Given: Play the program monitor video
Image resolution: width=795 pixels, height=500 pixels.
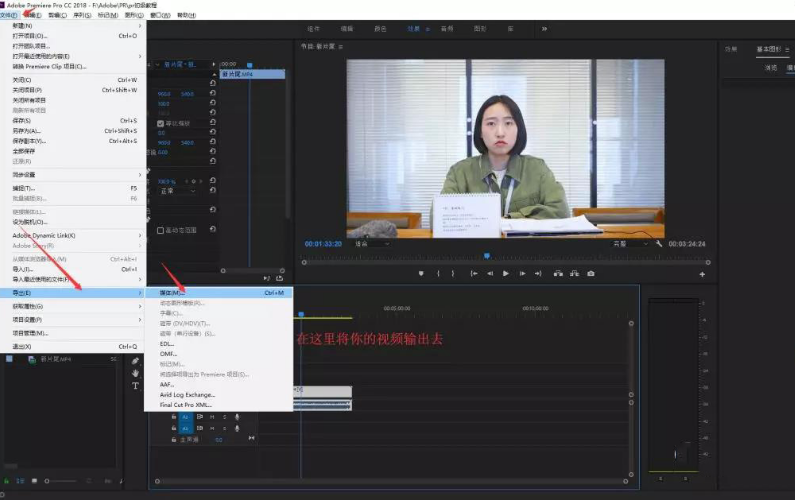Looking at the screenshot, I should coord(505,273).
